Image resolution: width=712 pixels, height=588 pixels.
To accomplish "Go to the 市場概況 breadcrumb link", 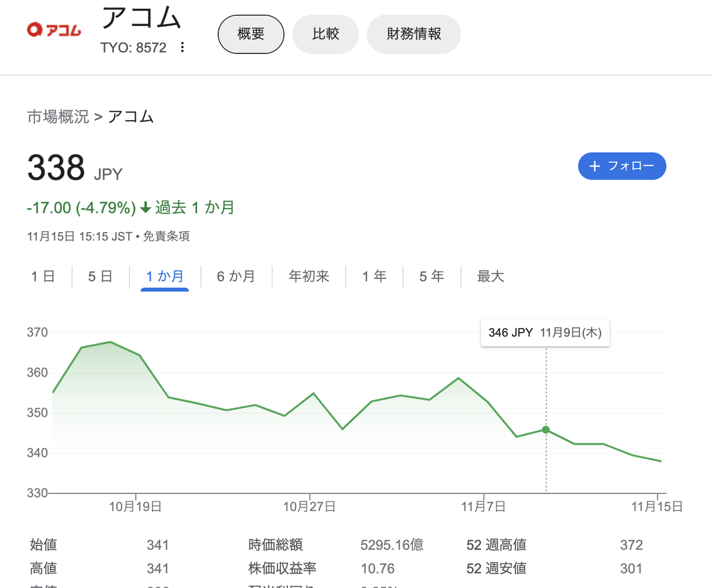I will tap(58, 117).
